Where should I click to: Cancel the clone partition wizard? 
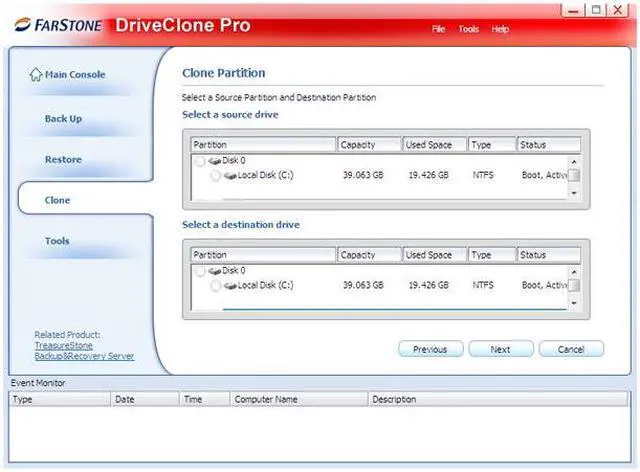tap(571, 349)
